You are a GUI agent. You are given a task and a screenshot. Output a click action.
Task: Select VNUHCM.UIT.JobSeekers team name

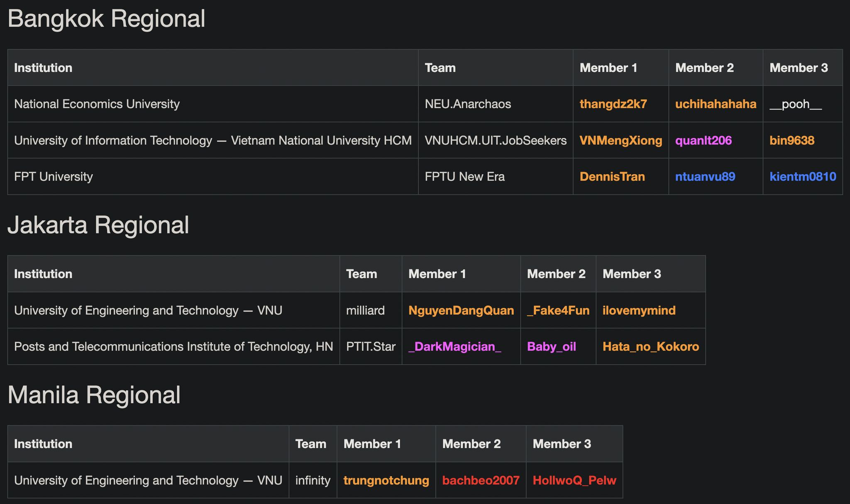[496, 140]
